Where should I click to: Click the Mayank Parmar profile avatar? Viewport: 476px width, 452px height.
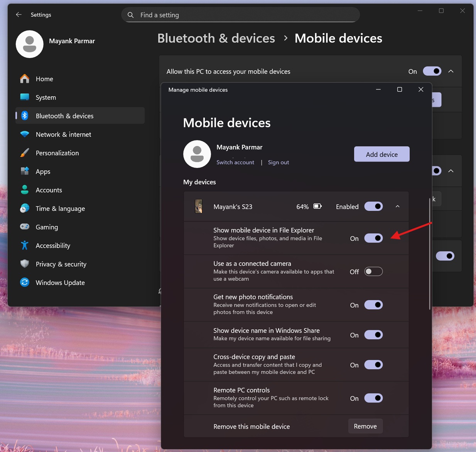pyautogui.click(x=30, y=44)
